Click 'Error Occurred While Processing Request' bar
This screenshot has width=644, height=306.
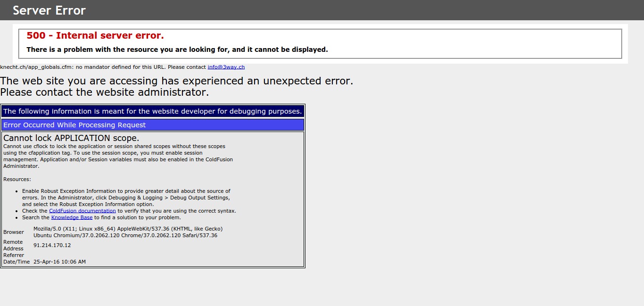coord(153,125)
